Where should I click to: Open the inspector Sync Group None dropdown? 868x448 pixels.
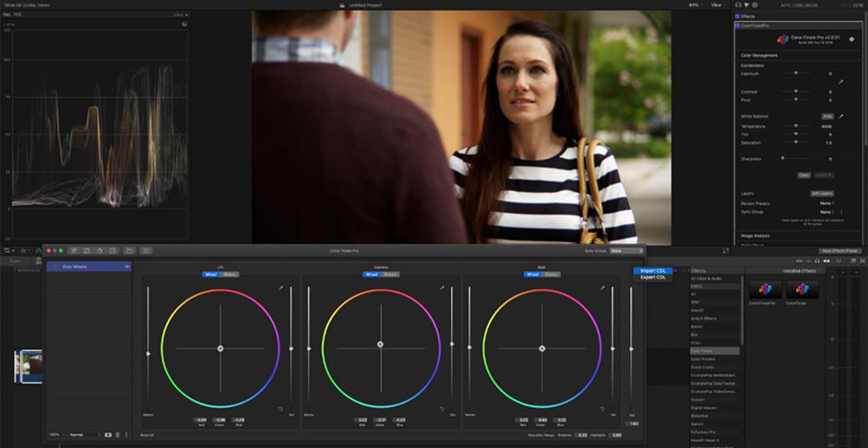827,212
